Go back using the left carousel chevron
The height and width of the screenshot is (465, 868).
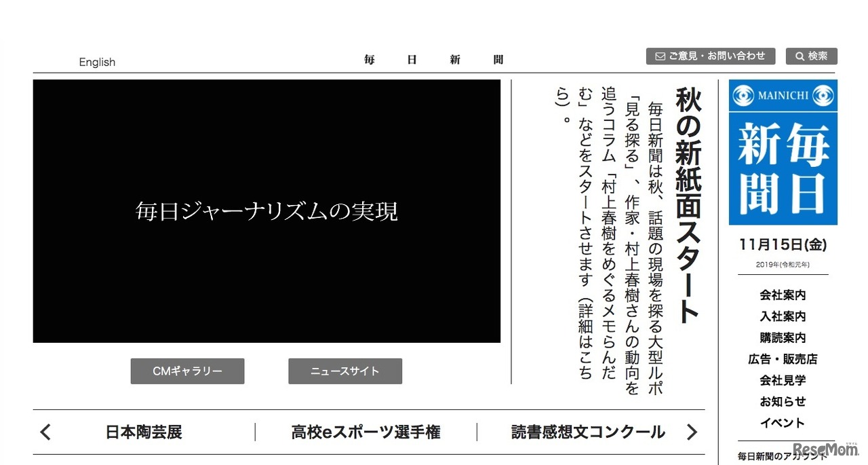point(45,432)
